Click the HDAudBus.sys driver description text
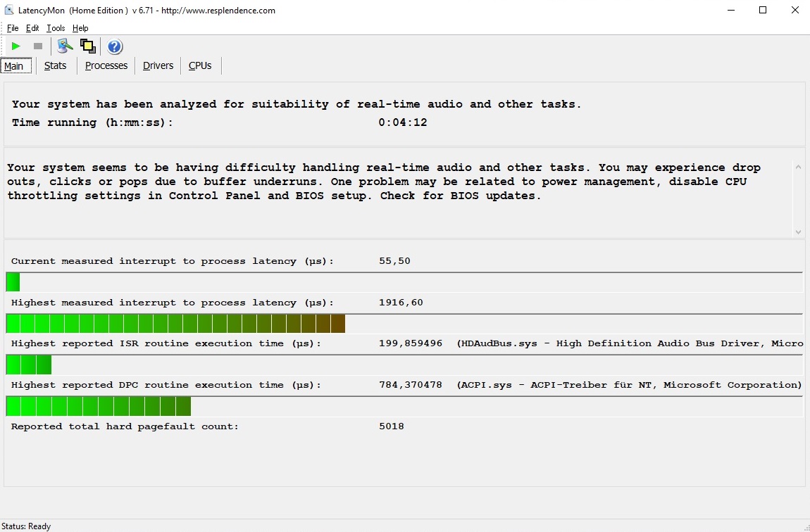 pos(630,343)
